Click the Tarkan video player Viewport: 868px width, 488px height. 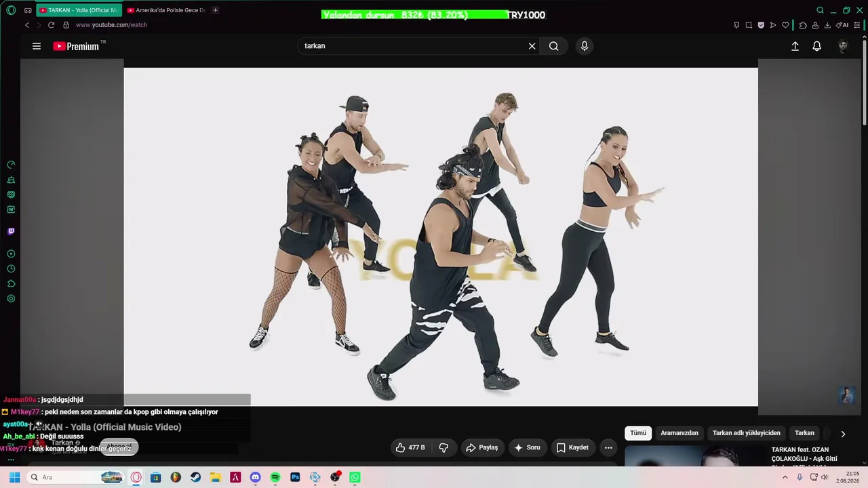pyautogui.click(x=441, y=237)
